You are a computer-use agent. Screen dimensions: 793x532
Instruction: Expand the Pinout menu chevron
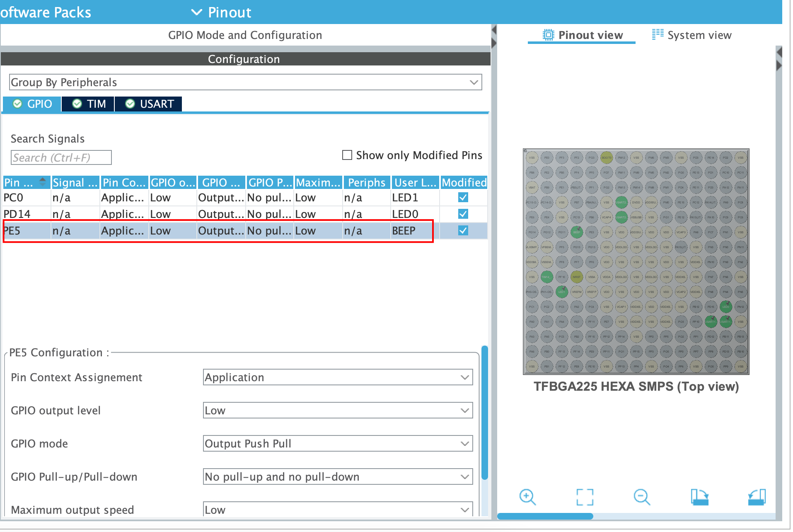[197, 12]
